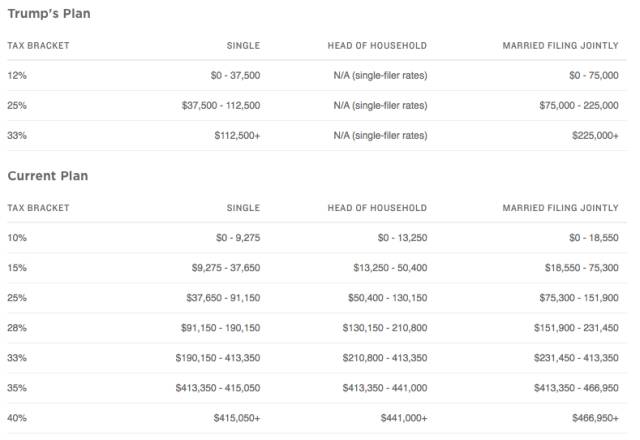Click the 40% tax bracket label
The image size is (640, 440).
pos(17,418)
